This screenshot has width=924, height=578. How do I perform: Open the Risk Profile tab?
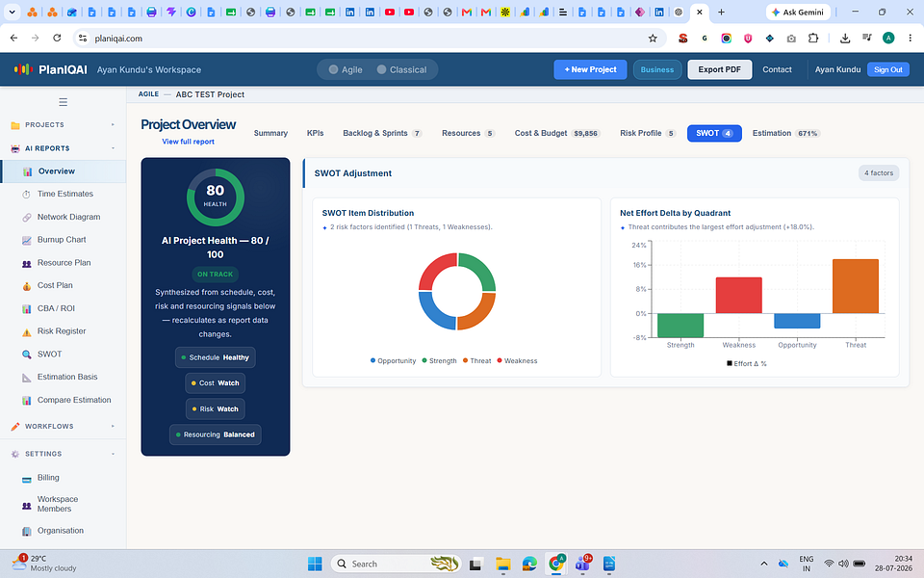point(648,133)
